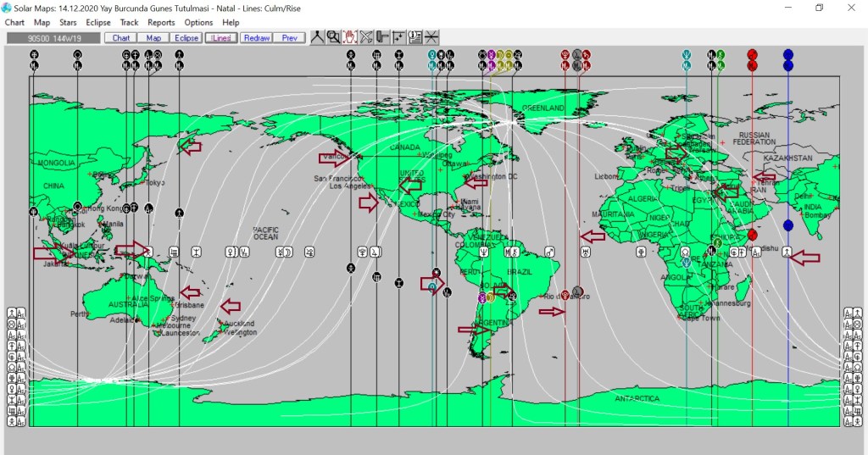Image resolution: width=868 pixels, height=455 pixels.
Task: Expand the Options menu
Action: tap(198, 23)
